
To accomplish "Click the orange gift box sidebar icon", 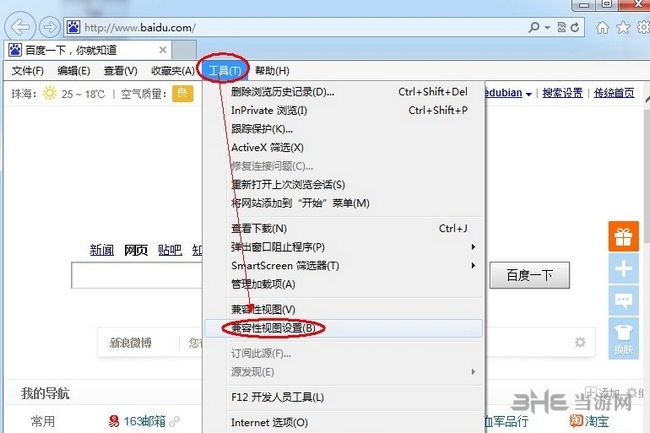I will click(623, 236).
